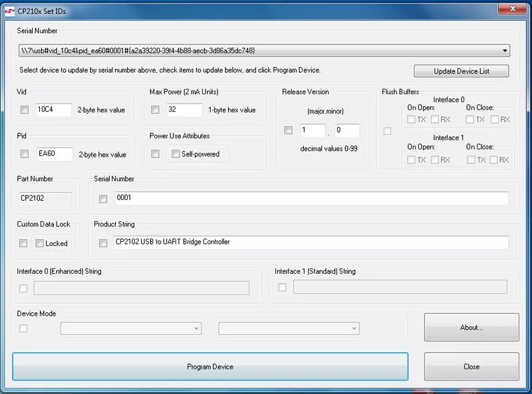Click the Interface 1 (Standard) String field
This screenshot has width=532, height=394.
coord(400,287)
